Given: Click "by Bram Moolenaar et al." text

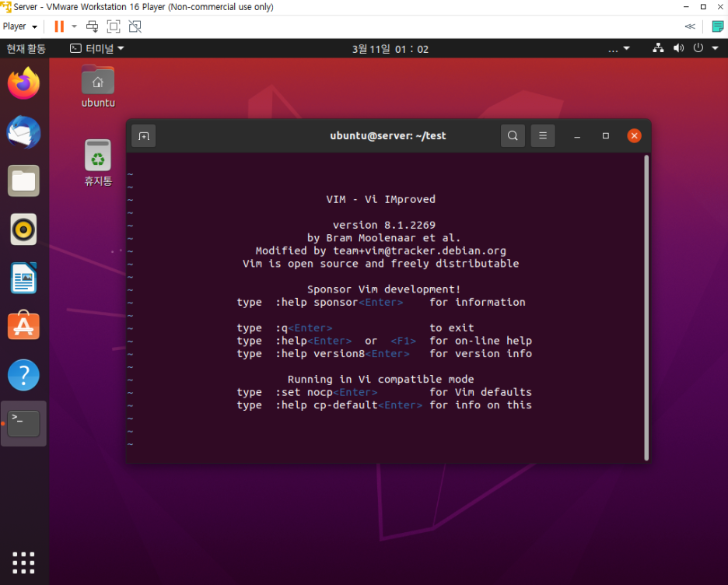Looking at the screenshot, I should point(383,238).
